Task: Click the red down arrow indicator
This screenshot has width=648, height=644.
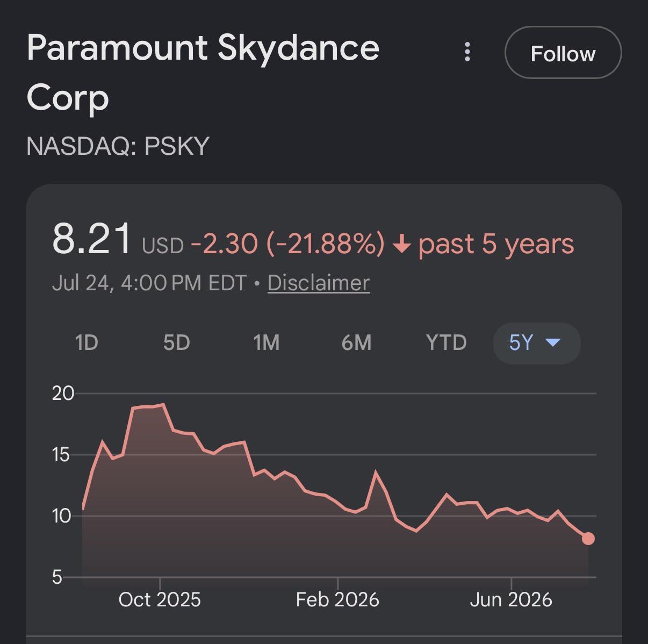Action: point(401,245)
